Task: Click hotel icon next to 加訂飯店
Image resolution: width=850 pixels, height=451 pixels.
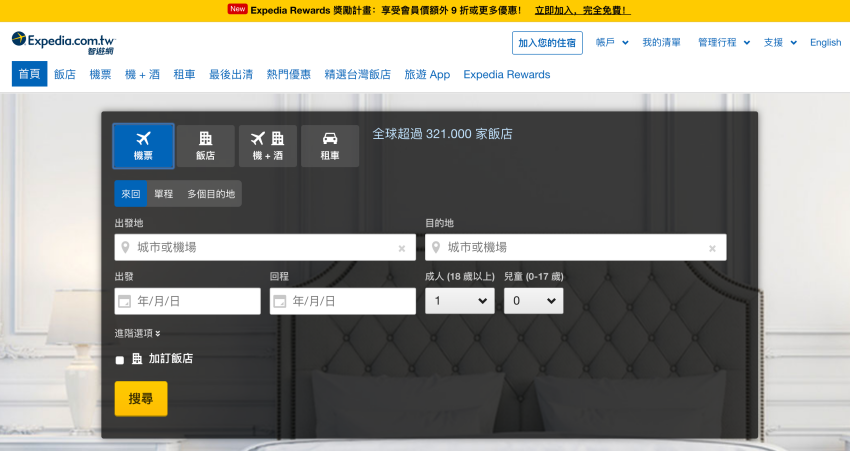Action: pyautogui.click(x=137, y=358)
